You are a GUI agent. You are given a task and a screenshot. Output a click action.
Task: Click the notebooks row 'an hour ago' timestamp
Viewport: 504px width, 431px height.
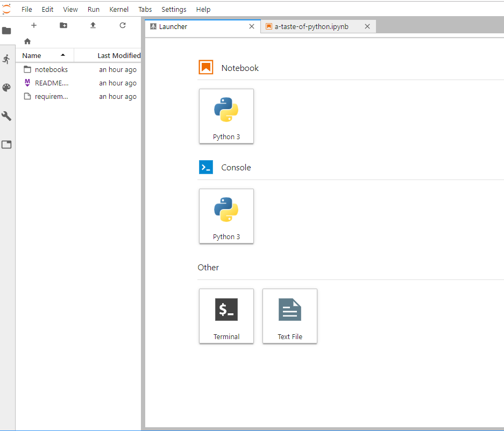pyautogui.click(x=118, y=70)
